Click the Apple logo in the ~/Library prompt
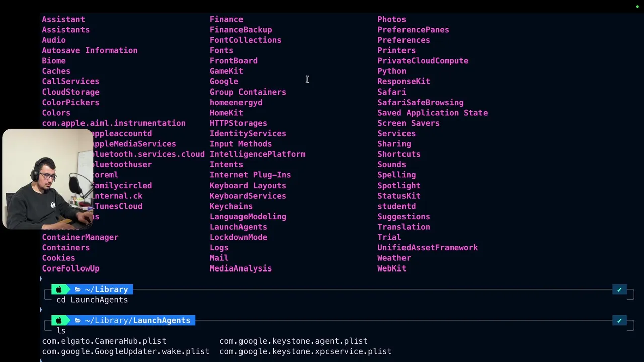 tap(59, 289)
